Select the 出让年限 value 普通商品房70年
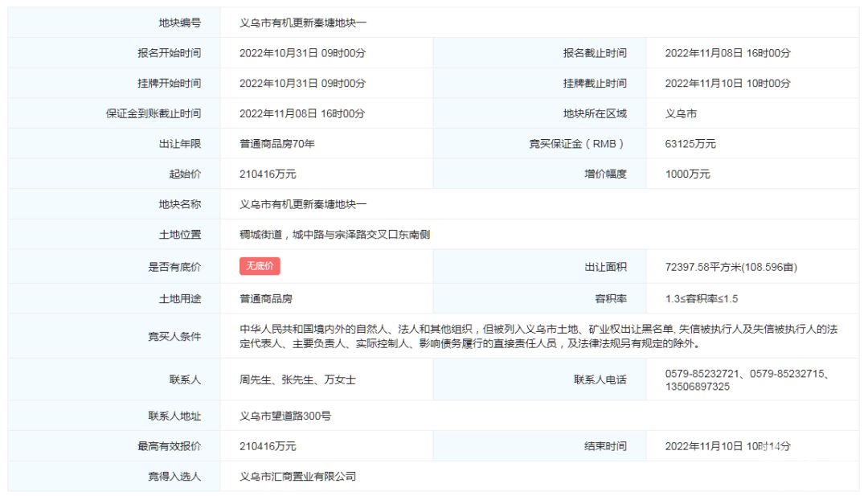The width and height of the screenshot is (868, 496). pos(276,144)
